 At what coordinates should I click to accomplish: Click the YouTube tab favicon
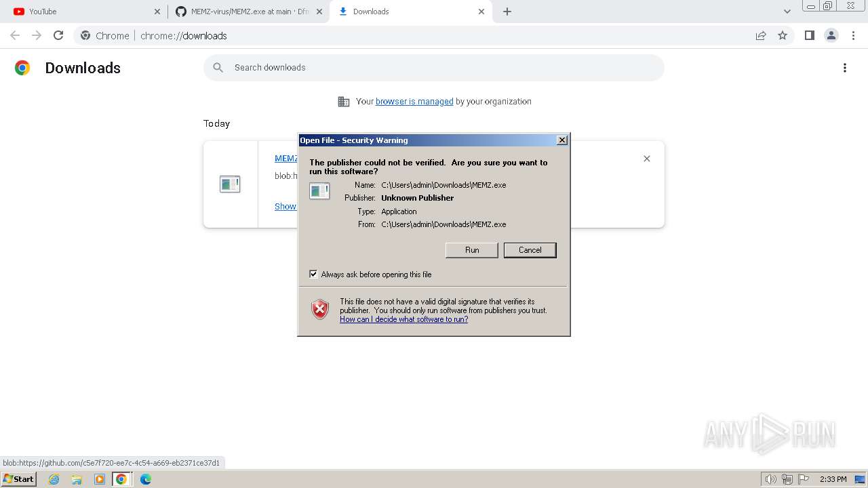coord(19,12)
